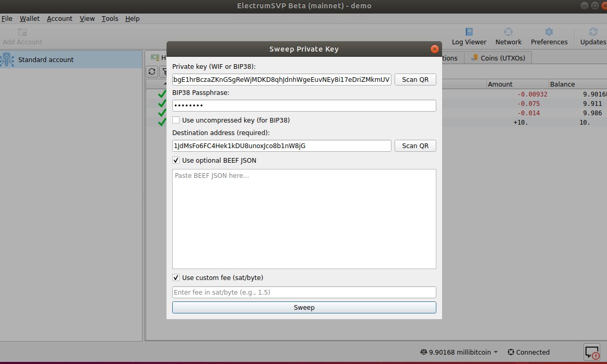Toggle Use uncompressed key (for BIP38) checkbox
Screen dimensions: 607x364
pos(176,120)
